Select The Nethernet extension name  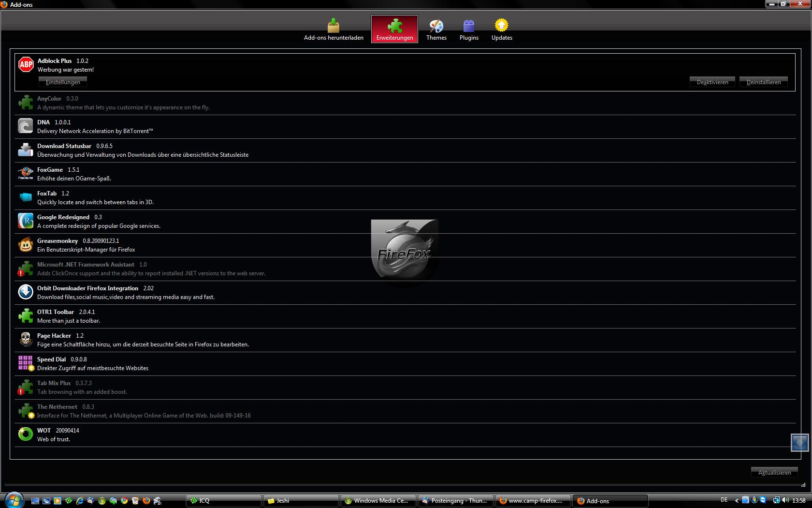(x=57, y=407)
